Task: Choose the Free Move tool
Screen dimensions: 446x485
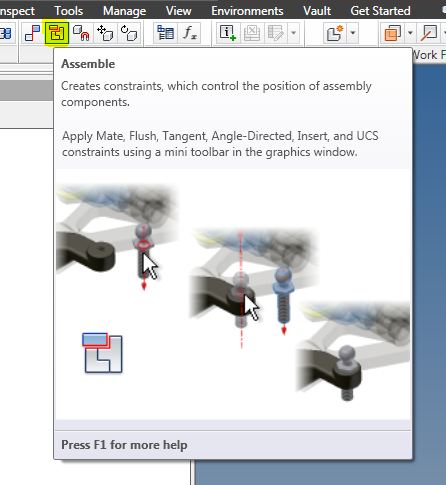Action: point(105,33)
